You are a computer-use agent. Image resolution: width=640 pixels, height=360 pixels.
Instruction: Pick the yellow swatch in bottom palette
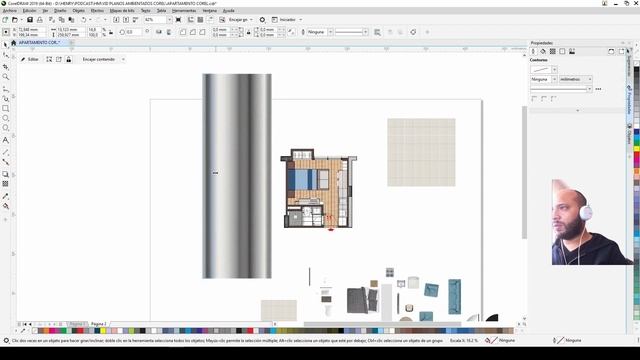click(x=103, y=331)
